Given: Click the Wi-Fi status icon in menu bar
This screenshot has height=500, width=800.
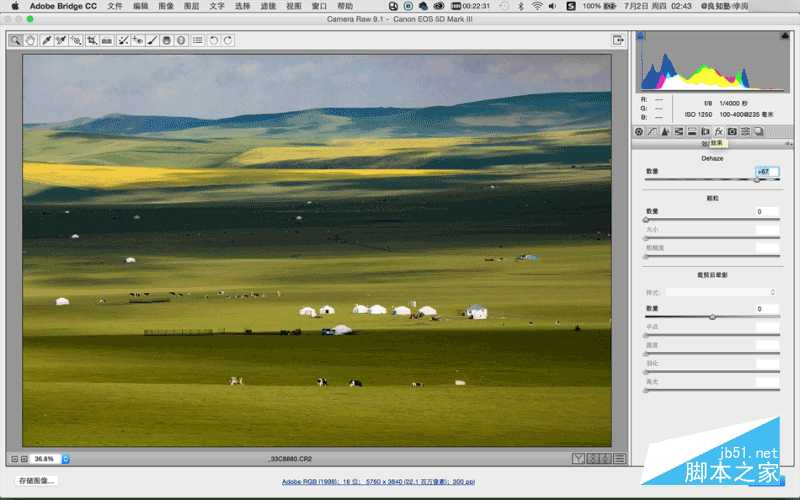Looking at the screenshot, I should click(x=537, y=6).
